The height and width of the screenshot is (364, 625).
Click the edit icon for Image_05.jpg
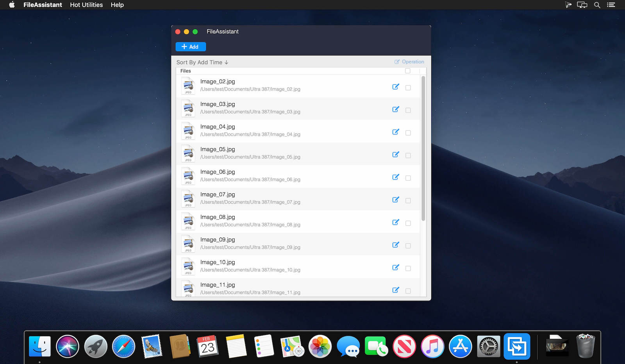396,155
